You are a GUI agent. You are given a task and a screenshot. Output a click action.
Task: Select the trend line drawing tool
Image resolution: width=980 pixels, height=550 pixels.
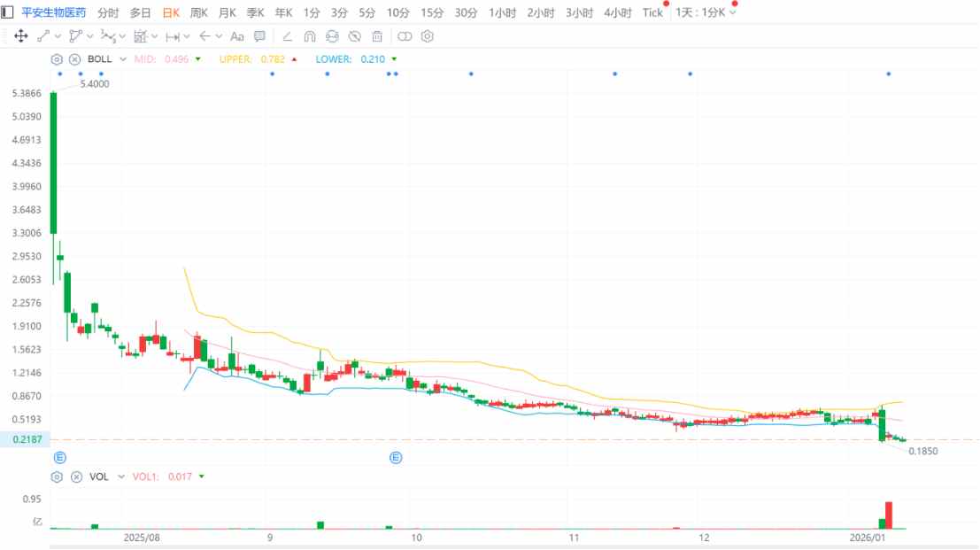(x=43, y=36)
